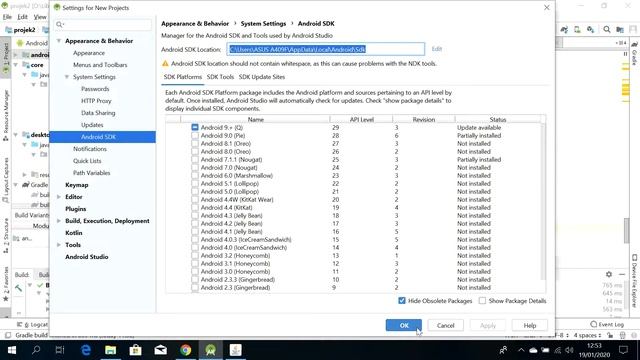This screenshot has height=360, width=640.
Task: Toggle Hide Obsolete Packages checkbox
Action: click(x=402, y=301)
